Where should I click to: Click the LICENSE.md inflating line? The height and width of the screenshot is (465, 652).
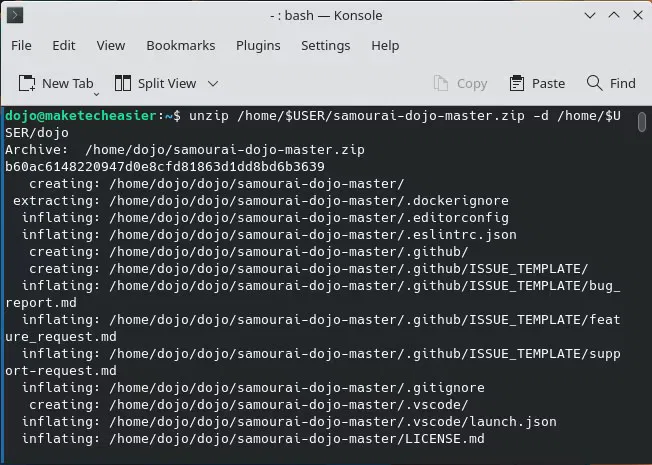[x=253, y=439]
